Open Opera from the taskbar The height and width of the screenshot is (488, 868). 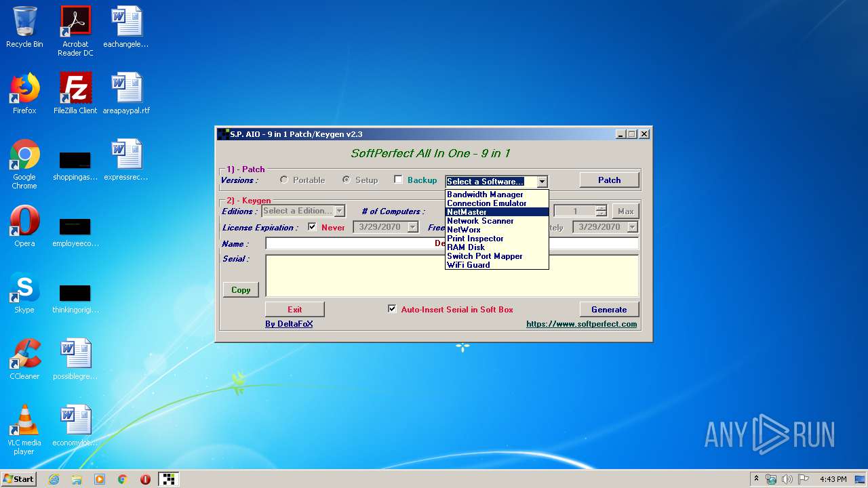(145, 479)
